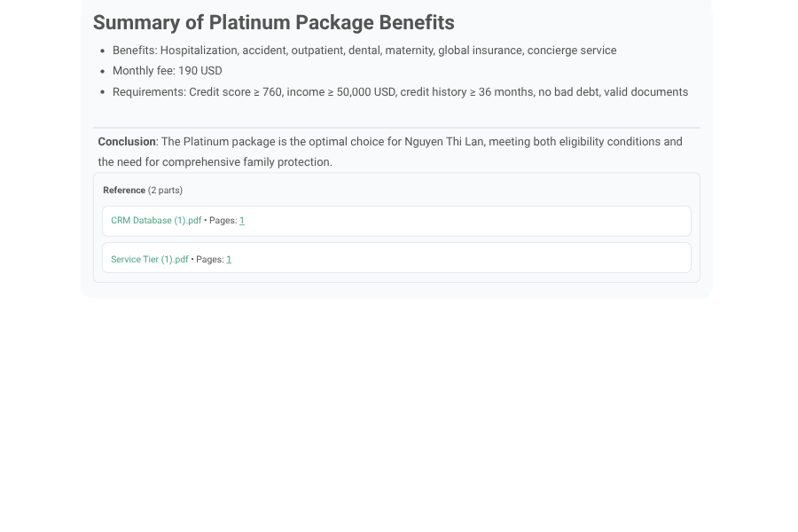Click 'Pages:' label in CRM Database row
Viewport: 798px width, 532px height.
223,221
